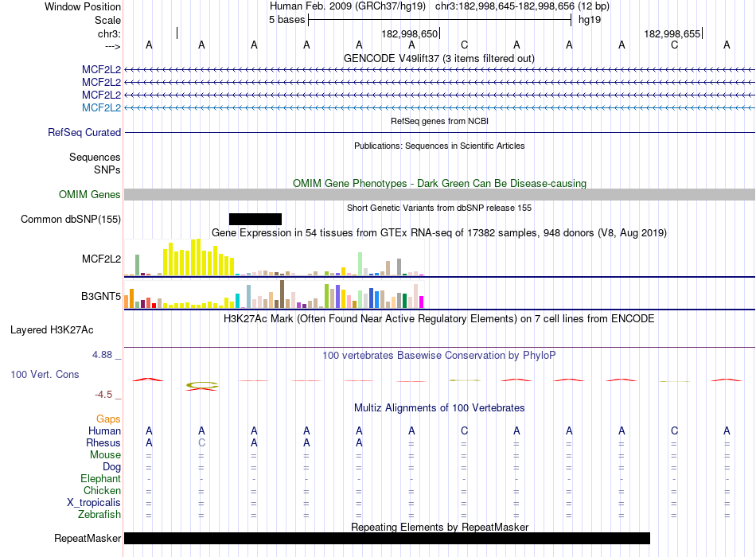Select the gray OMIM Genes feature bar

click(439, 194)
